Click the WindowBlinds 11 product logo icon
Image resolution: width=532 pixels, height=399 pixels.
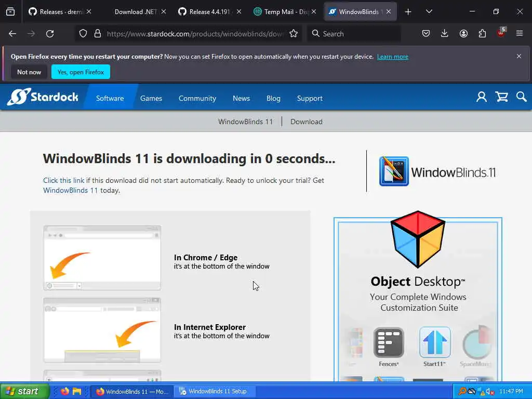point(394,171)
